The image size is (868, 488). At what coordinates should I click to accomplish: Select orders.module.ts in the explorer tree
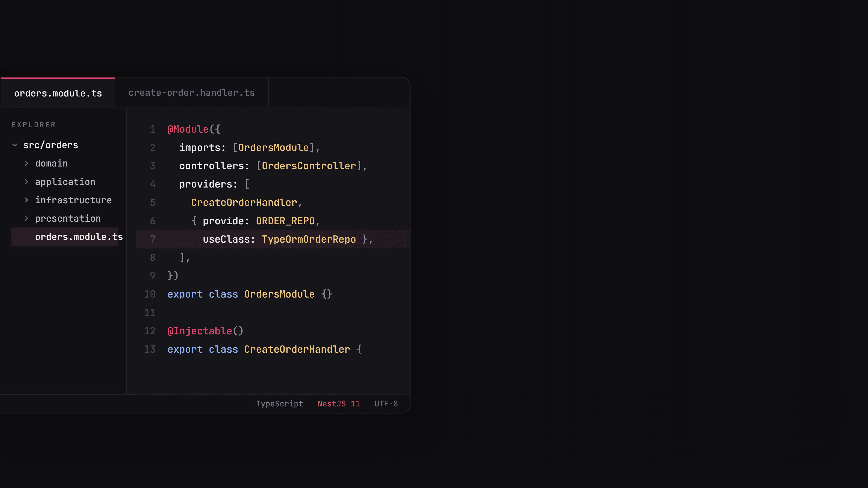(65, 237)
